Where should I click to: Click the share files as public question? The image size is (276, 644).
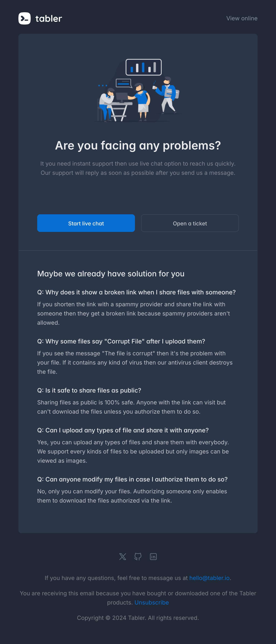89,390
